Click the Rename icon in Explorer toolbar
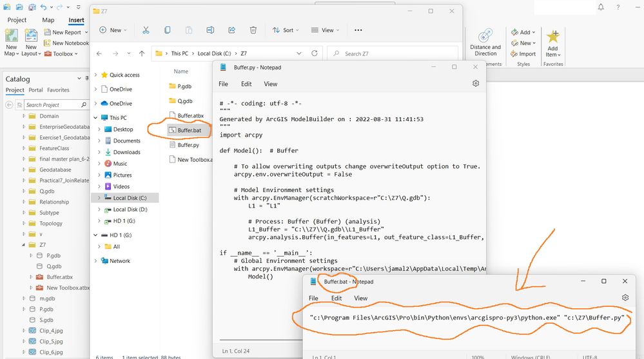Screen dimensions: 644x359 pyautogui.click(x=210, y=30)
